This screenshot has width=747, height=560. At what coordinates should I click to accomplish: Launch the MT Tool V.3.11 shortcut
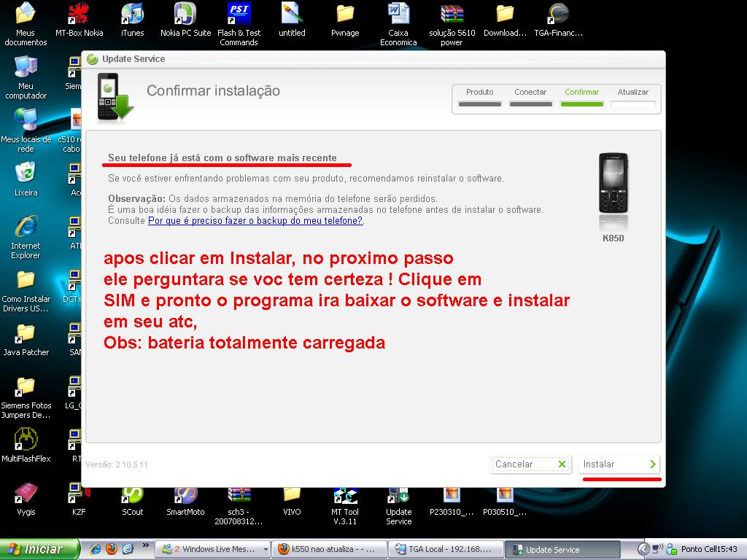pyautogui.click(x=345, y=506)
